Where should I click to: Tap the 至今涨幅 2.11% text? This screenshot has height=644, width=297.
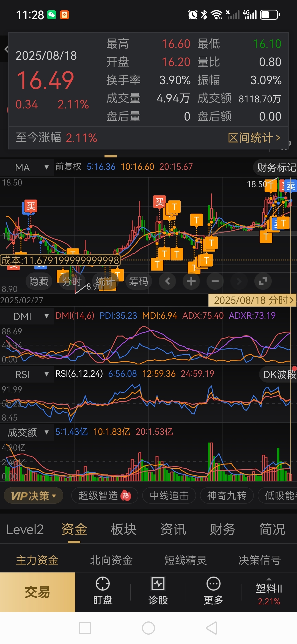56,138
